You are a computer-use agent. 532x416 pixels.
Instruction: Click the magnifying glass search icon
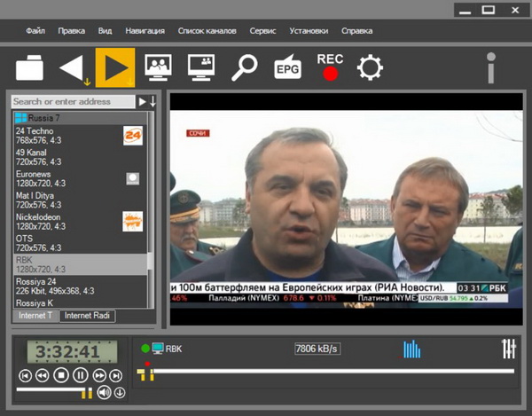click(x=245, y=68)
